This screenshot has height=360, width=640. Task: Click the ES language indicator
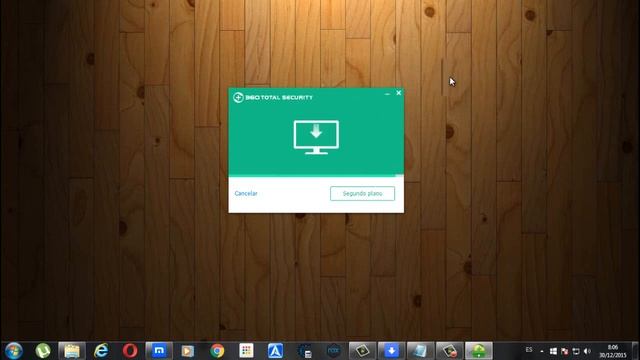click(529, 350)
